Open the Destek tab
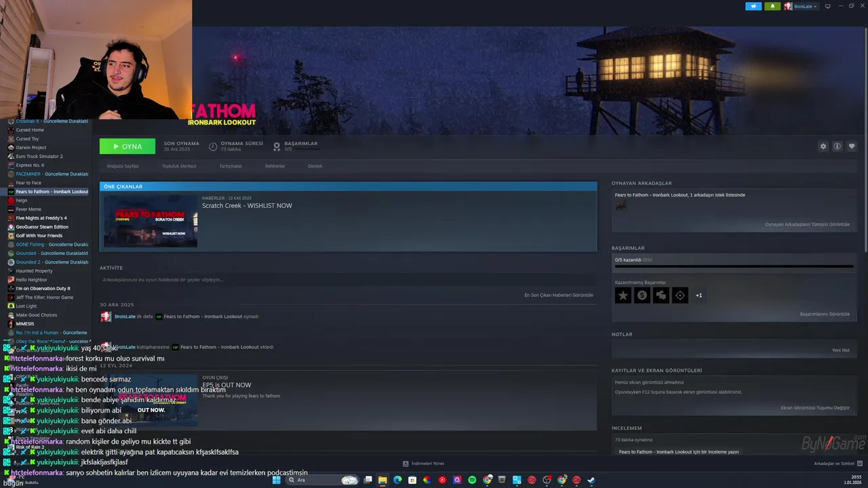Screen dimensions: 868x488 pos(315,166)
